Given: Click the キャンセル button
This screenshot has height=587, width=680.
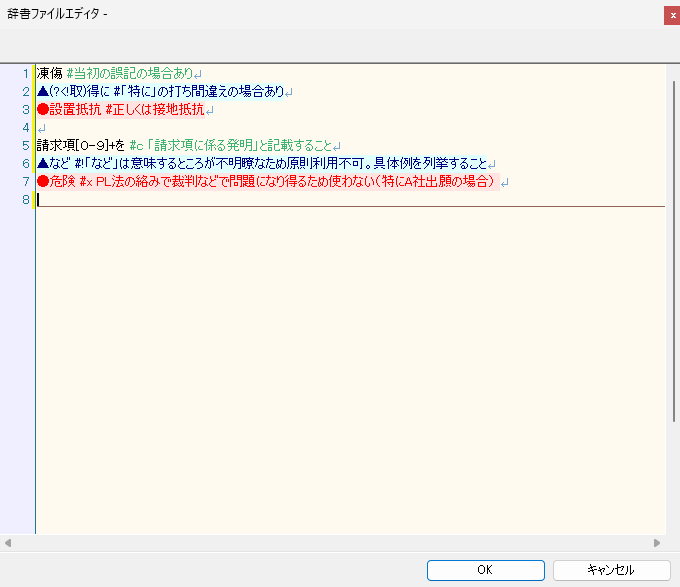Looking at the screenshot, I should tap(611, 570).
